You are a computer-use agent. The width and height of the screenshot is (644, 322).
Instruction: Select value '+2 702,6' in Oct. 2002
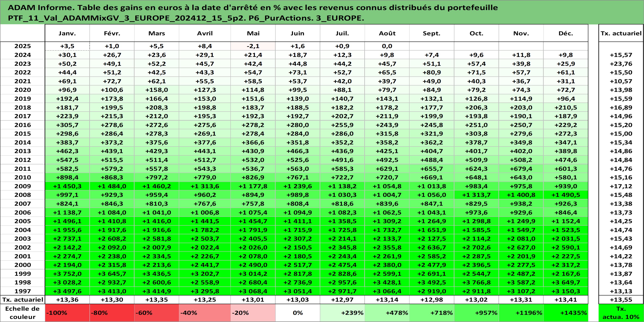click(477, 247)
